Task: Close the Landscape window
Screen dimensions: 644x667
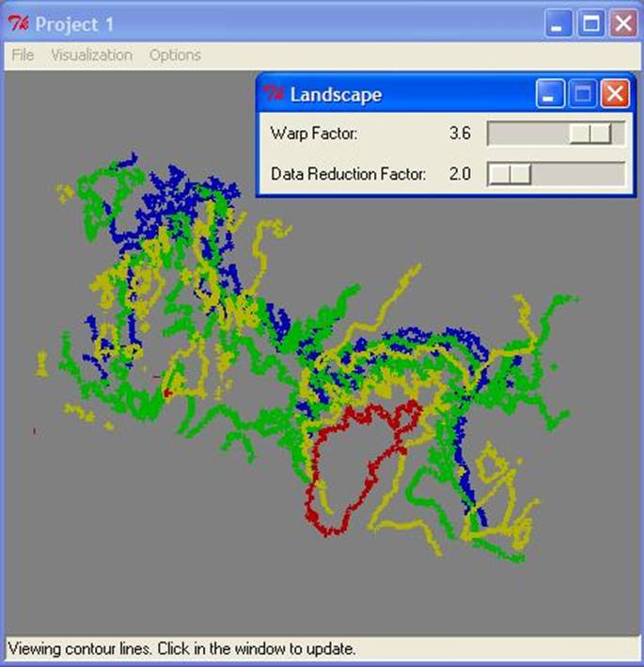Action: point(615,93)
